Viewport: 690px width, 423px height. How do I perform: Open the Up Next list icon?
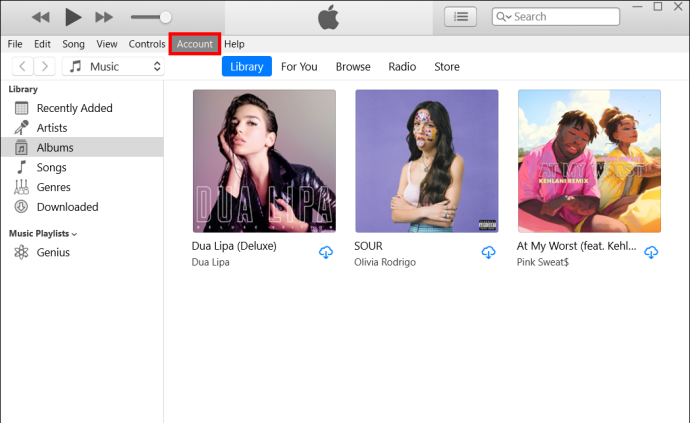[460, 17]
